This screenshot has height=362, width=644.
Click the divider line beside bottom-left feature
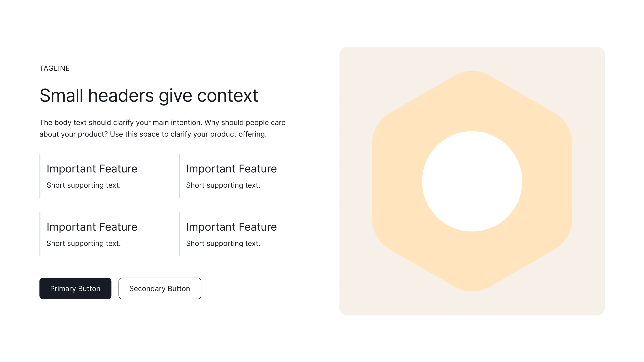(40, 234)
